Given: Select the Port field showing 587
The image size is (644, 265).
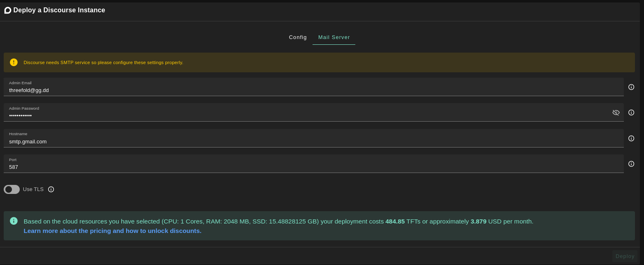Looking at the screenshot, I should click(313, 167).
